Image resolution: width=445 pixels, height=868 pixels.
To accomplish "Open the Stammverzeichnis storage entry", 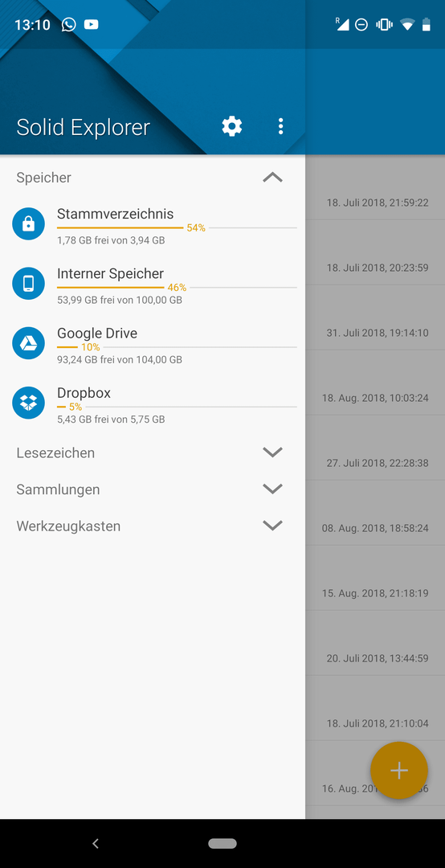I will (x=153, y=223).
